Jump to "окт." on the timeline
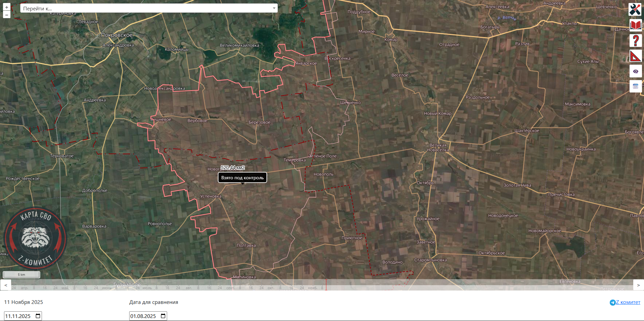This screenshot has height=321, width=644. click(x=271, y=288)
